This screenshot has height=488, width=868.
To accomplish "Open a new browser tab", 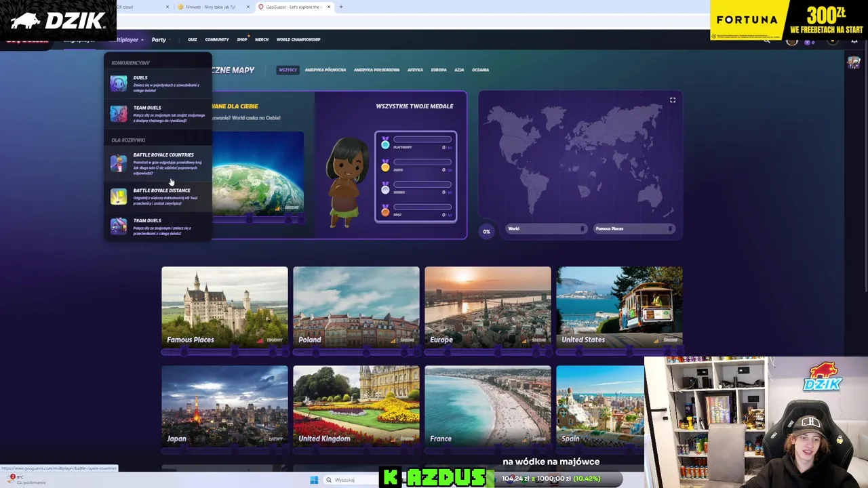I will pyautogui.click(x=341, y=7).
